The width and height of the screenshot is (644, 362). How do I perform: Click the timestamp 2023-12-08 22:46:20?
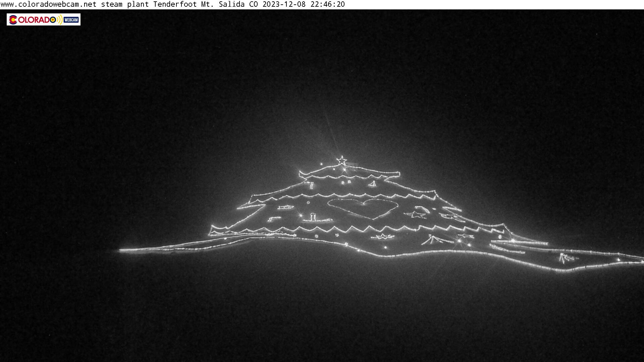point(304,4)
